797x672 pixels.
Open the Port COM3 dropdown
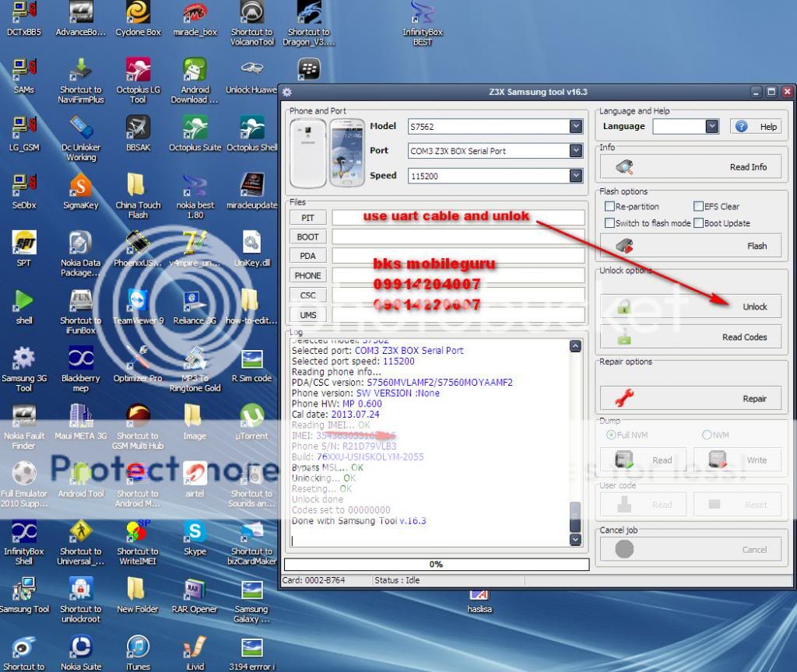[x=575, y=151]
